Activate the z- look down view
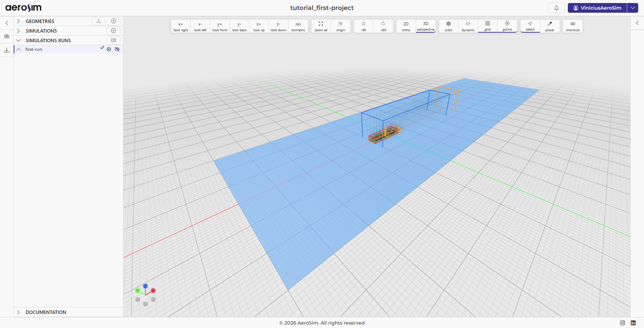Image resolution: width=644 pixels, height=328 pixels. [x=278, y=26]
